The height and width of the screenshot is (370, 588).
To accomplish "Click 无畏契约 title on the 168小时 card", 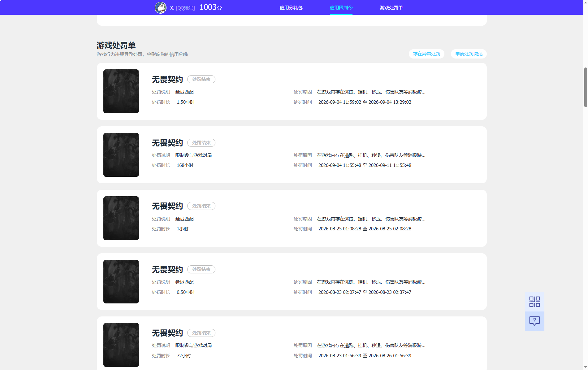I will coord(167,143).
